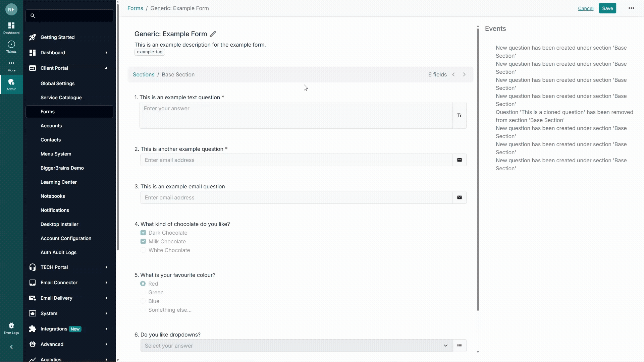Click the Cancel link
Viewport: 644px width, 362px height.
click(x=585, y=8)
